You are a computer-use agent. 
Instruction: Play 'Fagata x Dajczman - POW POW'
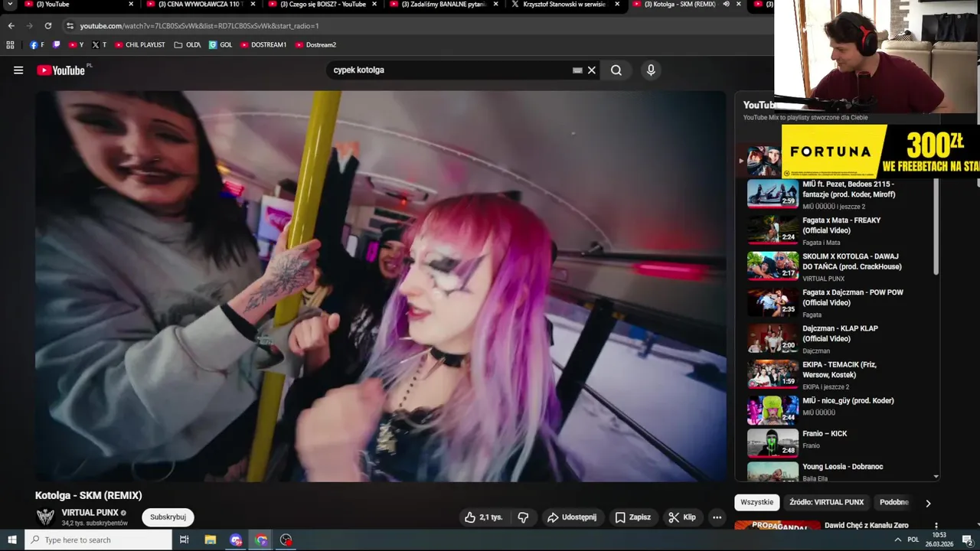point(773,302)
